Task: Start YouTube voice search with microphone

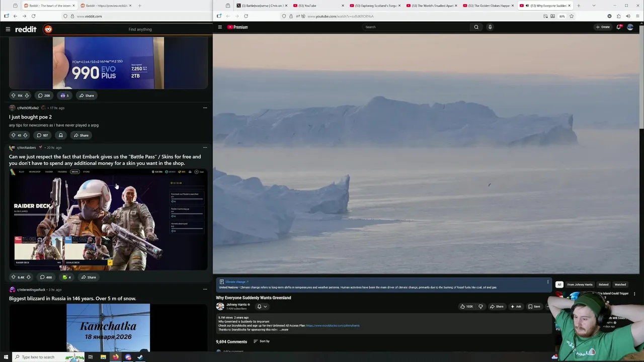Action: click(x=490, y=27)
